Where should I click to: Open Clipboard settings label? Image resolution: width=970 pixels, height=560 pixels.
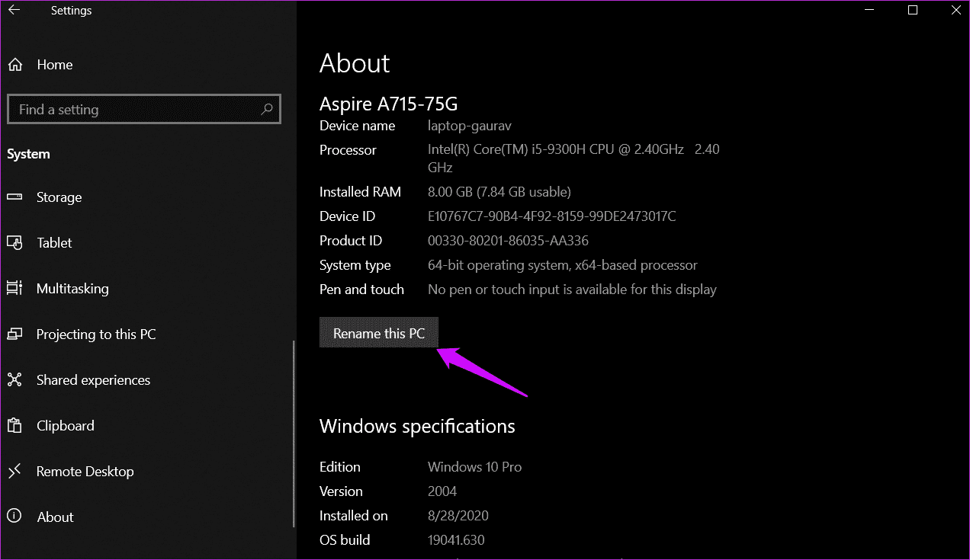[66, 426]
